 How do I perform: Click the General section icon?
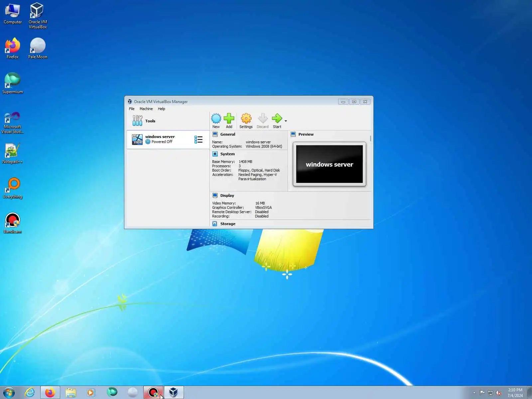(x=215, y=134)
